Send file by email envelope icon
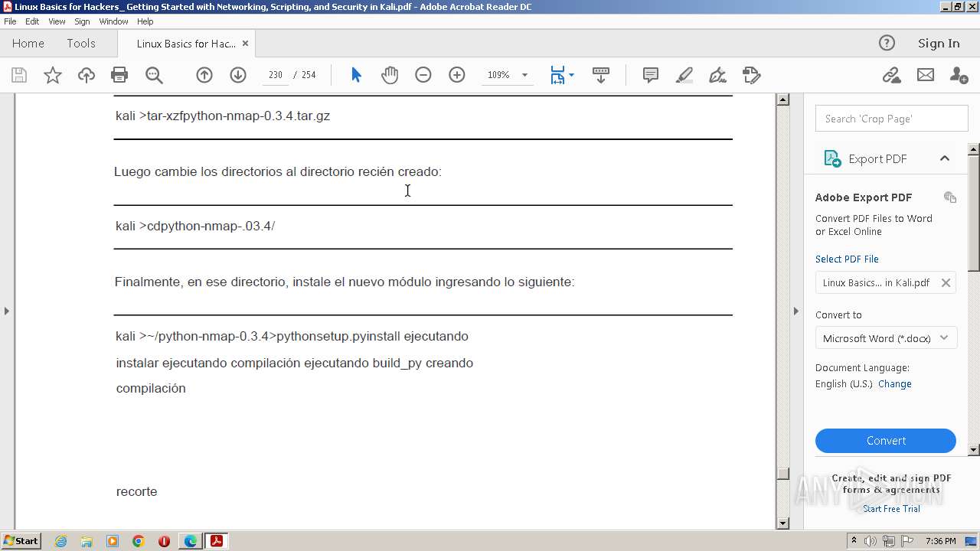The width and height of the screenshot is (980, 551). 926,75
